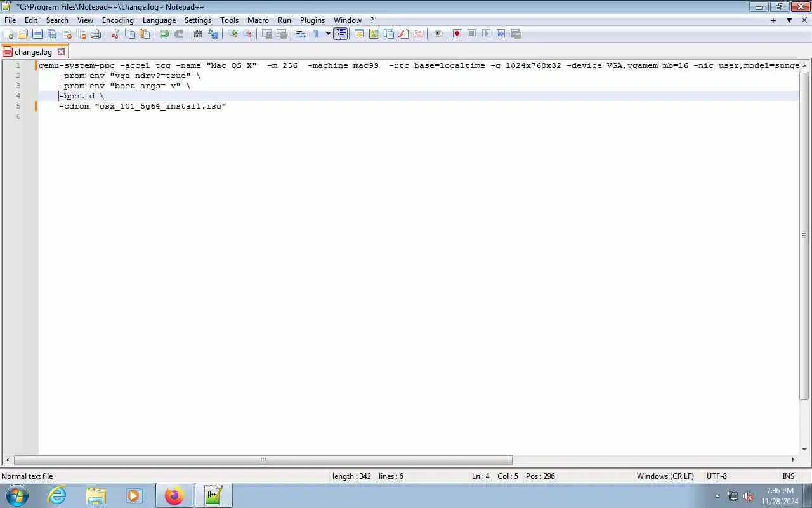Create a new document with toolbar New icon

pos(9,34)
